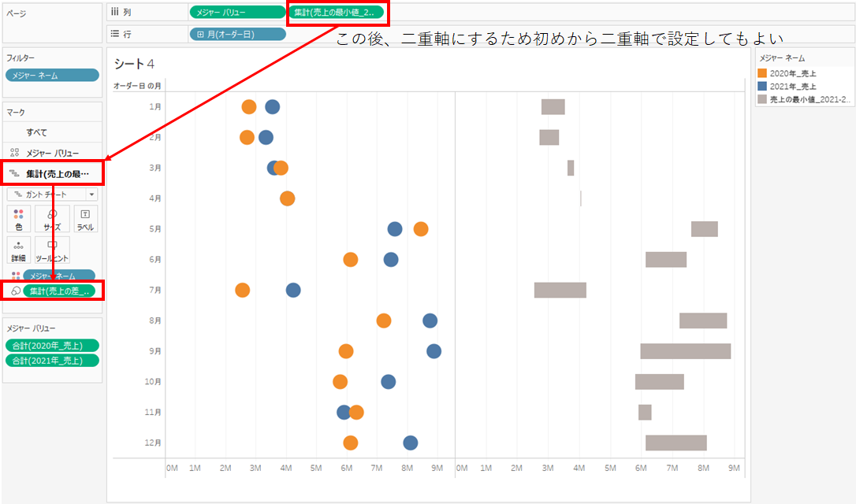Image resolution: width=856 pixels, height=504 pixels.
Task: Open the ラベル (Label) mark property
Action: pyautogui.click(x=85, y=219)
